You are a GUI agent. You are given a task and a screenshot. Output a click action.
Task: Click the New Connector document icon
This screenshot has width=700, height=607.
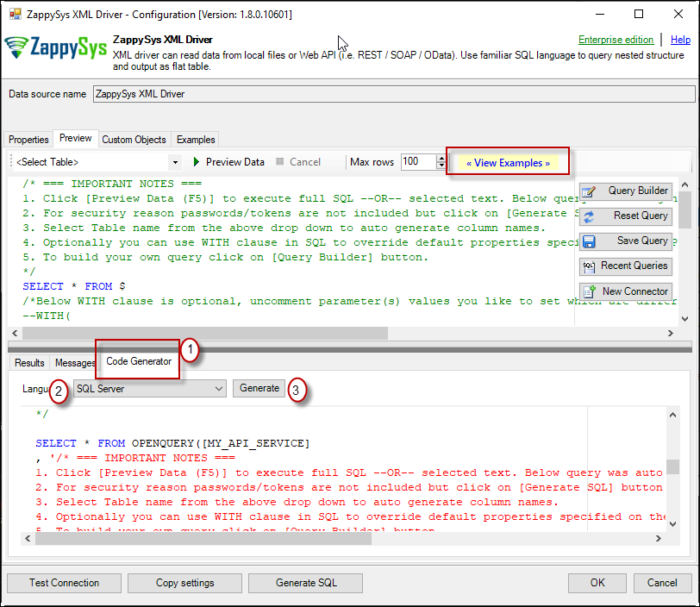tap(590, 291)
